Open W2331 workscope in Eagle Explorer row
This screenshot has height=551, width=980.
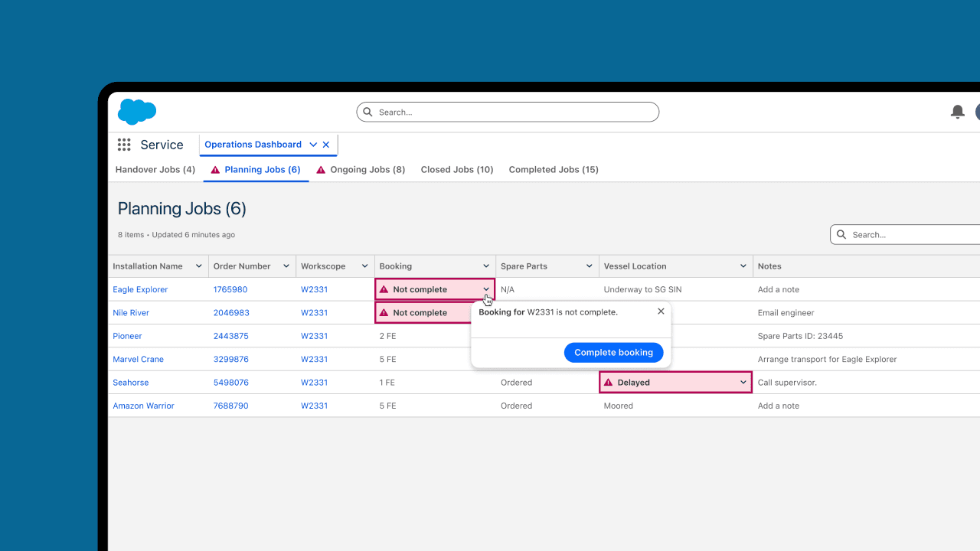pos(314,289)
